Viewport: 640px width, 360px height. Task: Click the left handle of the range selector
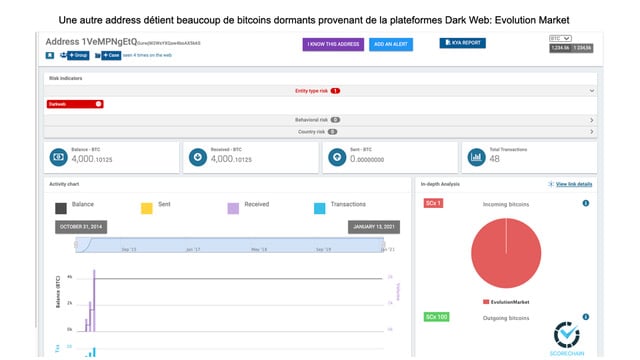coord(76,244)
